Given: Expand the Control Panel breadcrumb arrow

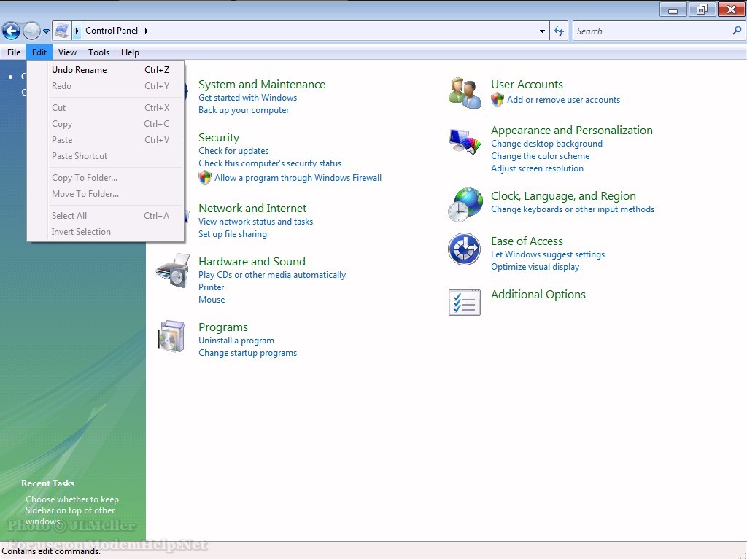Looking at the screenshot, I should [x=146, y=31].
